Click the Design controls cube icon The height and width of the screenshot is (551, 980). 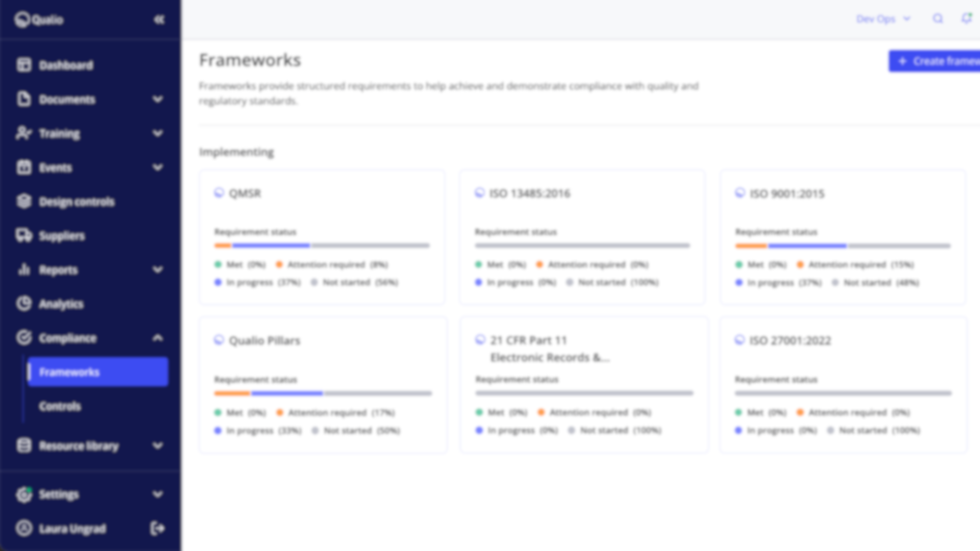pos(23,202)
